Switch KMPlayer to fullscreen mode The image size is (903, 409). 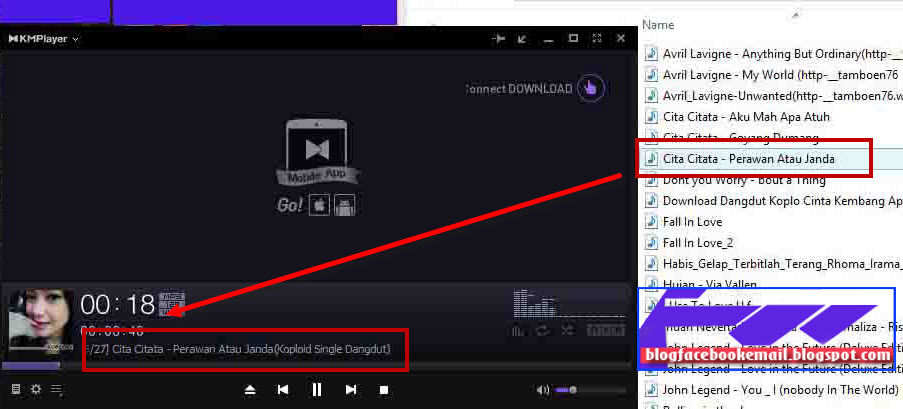point(597,39)
